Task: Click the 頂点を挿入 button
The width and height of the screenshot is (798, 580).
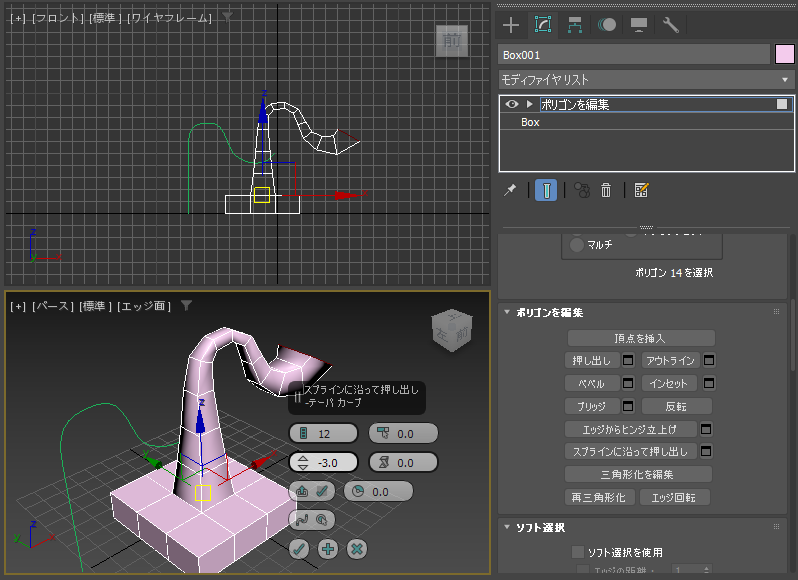Action: tap(641, 338)
